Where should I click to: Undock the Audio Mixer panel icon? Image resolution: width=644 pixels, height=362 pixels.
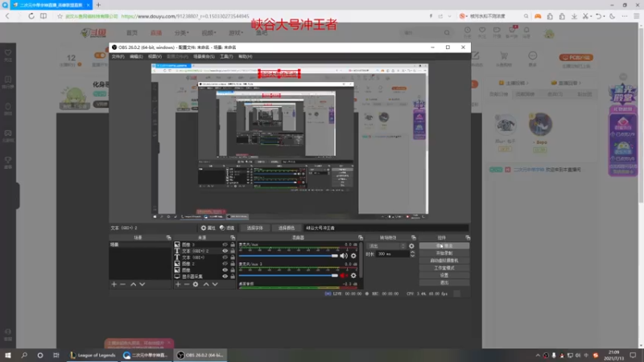(361, 237)
